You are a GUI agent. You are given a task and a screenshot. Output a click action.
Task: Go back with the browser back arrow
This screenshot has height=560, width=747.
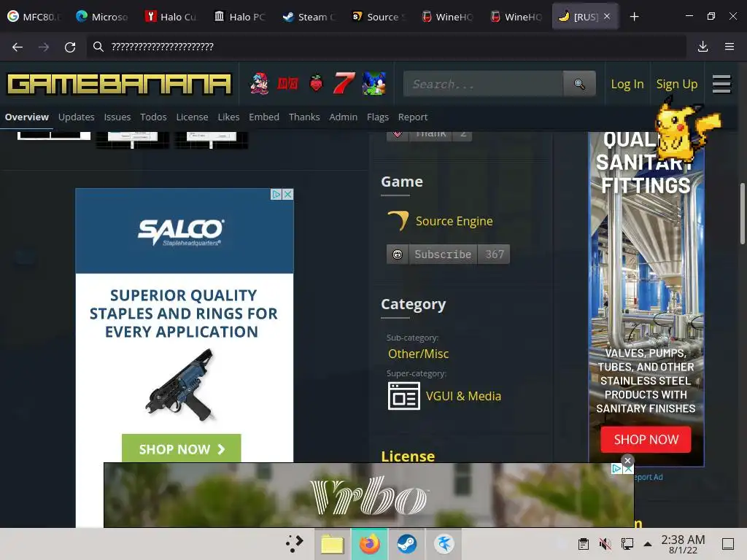18,47
